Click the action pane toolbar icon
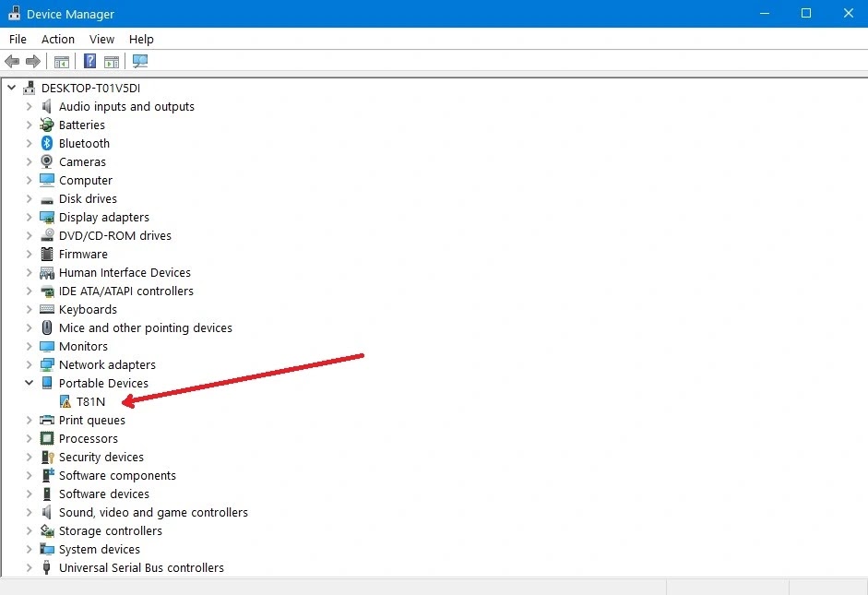Screen dimensions: 868x595 pyautogui.click(x=112, y=62)
